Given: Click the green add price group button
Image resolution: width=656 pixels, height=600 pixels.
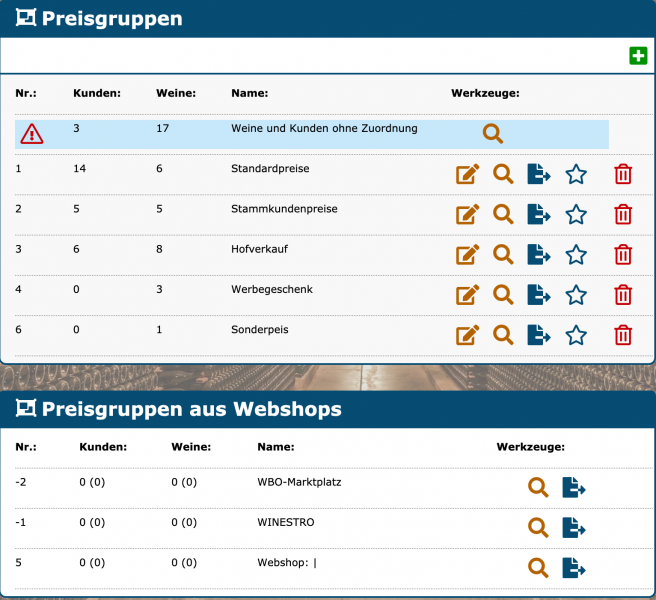Looking at the screenshot, I should tap(638, 56).
